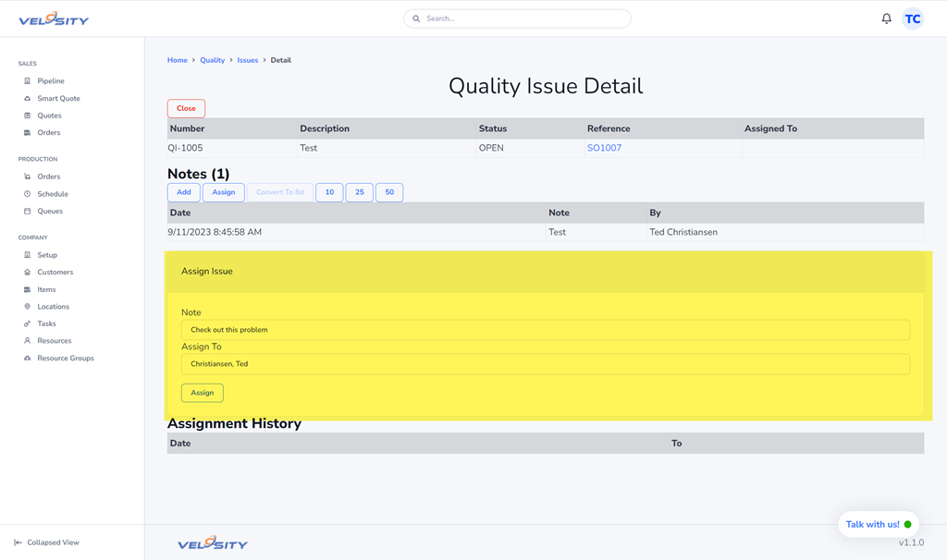Click the Velosity logo in the footer
The height and width of the screenshot is (560, 947).
point(213,543)
